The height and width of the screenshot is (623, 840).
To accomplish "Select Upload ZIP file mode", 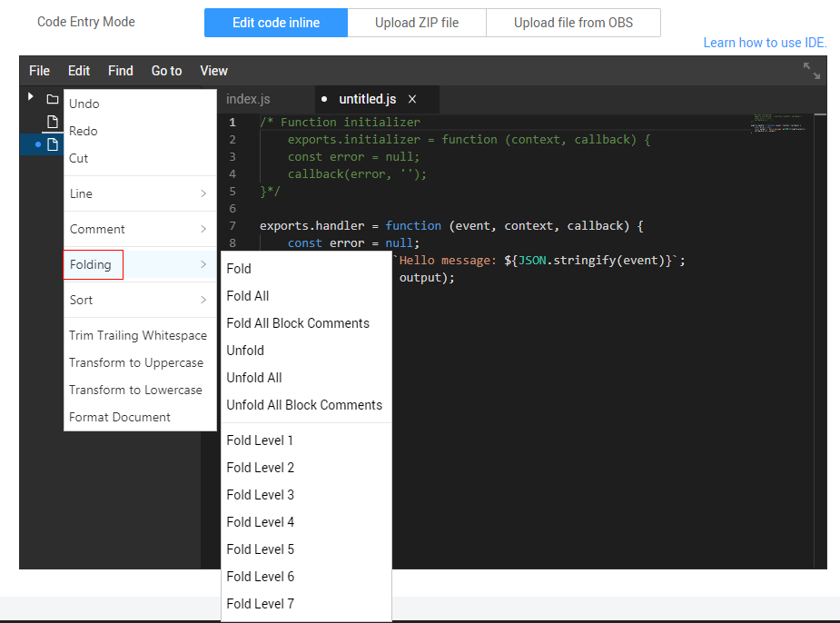I will click(417, 23).
